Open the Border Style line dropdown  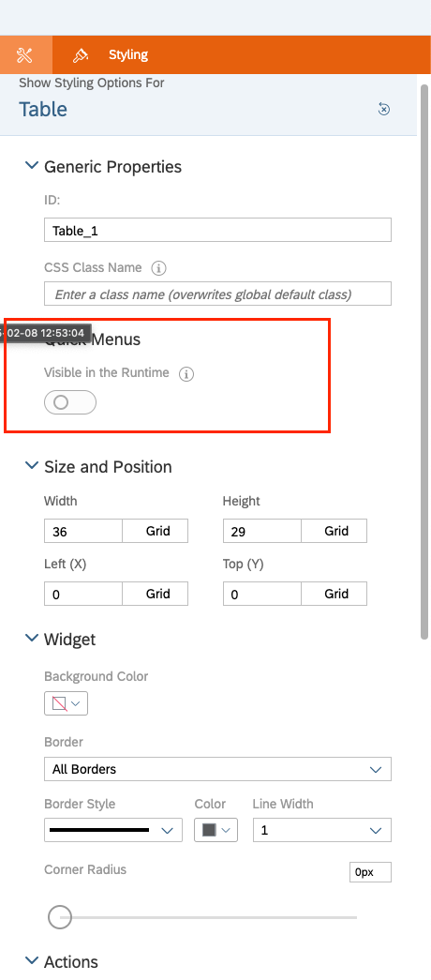coord(113,830)
